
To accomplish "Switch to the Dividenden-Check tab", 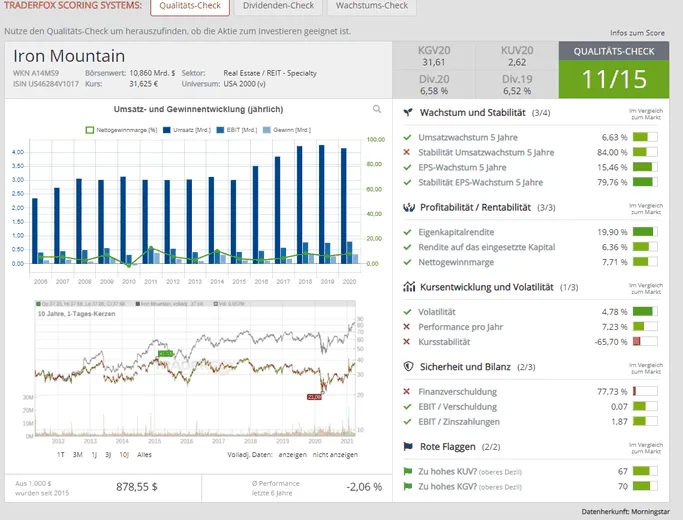I will click(x=278, y=6).
